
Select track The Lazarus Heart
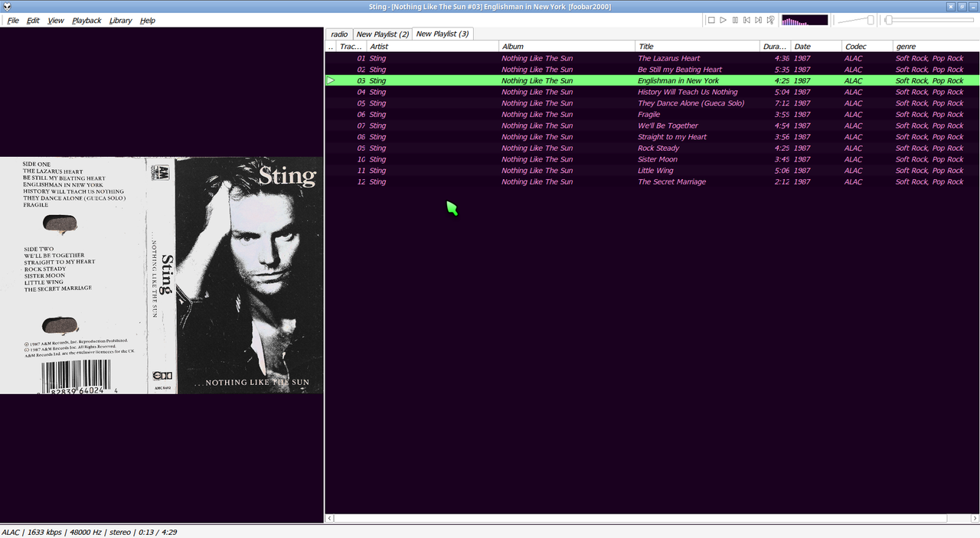tap(652, 58)
